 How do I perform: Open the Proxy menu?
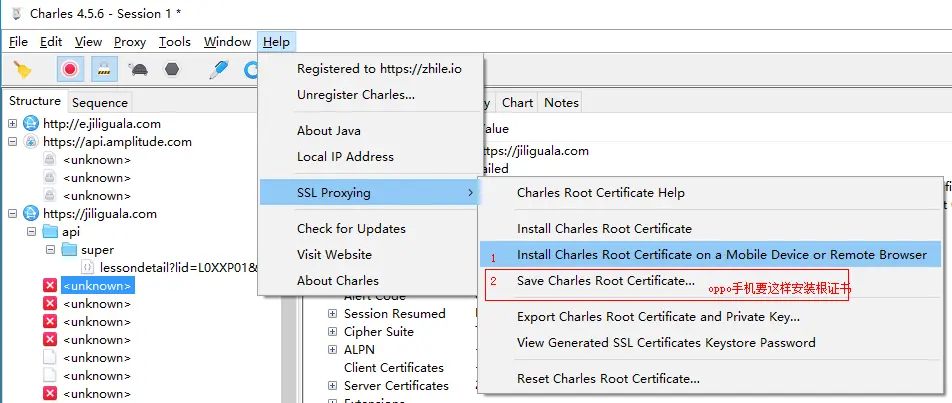pyautogui.click(x=130, y=42)
